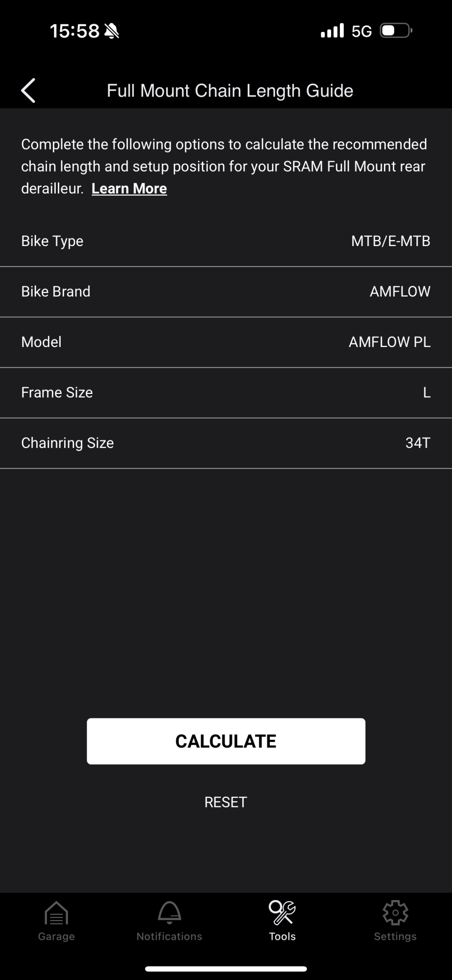Tap the battery indicator icon
The width and height of the screenshot is (452, 980).
(x=396, y=31)
